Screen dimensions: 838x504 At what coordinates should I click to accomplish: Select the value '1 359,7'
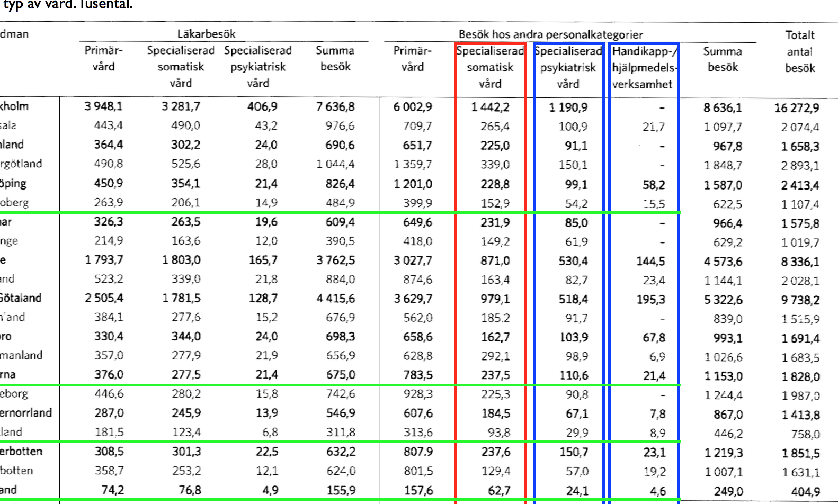[x=412, y=165]
